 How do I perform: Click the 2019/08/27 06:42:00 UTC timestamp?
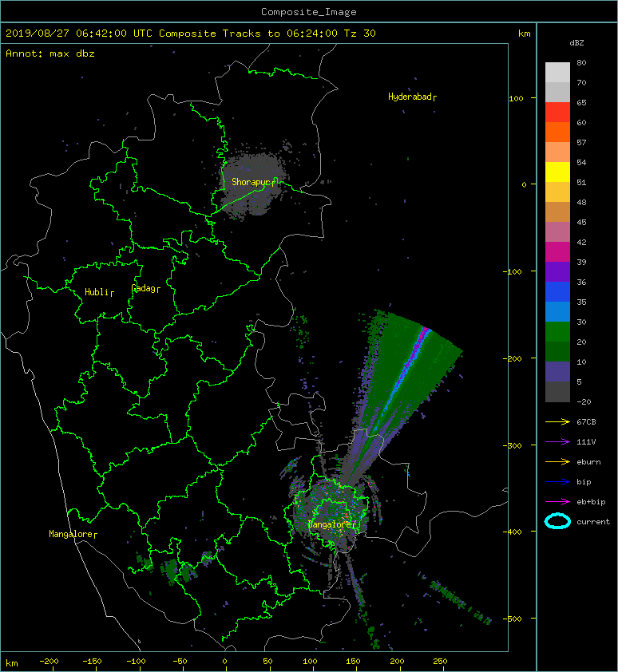pos(79,34)
